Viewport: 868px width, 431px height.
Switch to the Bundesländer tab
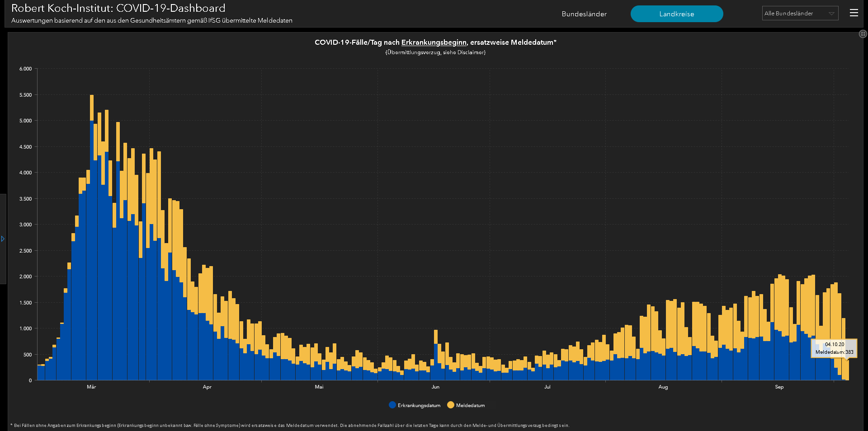pos(584,14)
